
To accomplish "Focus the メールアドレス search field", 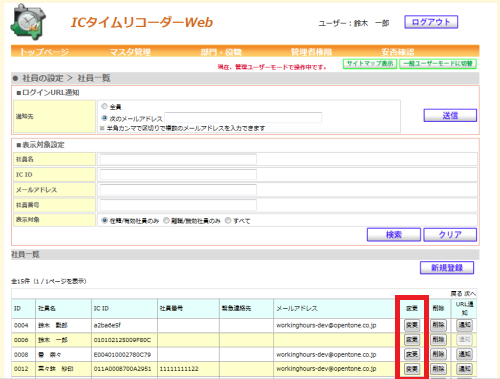I will click(178, 190).
